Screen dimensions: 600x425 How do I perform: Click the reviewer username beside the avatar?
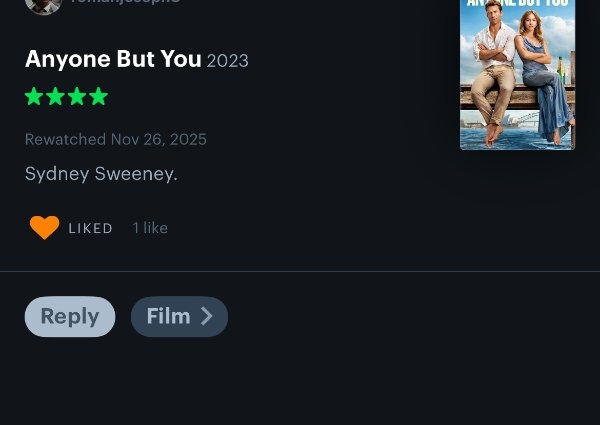(125, 3)
